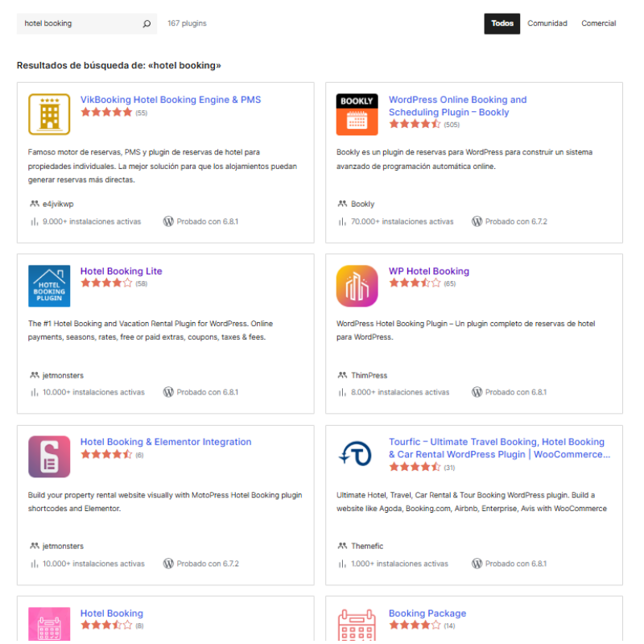Click the installs bar icon for 1.000+ installs
This screenshot has height=644, width=644.
342,564
